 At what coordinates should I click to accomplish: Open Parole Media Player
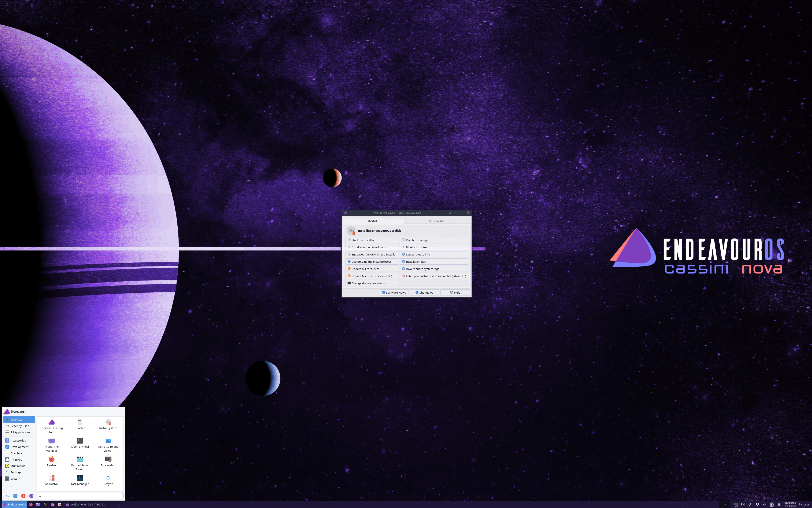click(80, 463)
